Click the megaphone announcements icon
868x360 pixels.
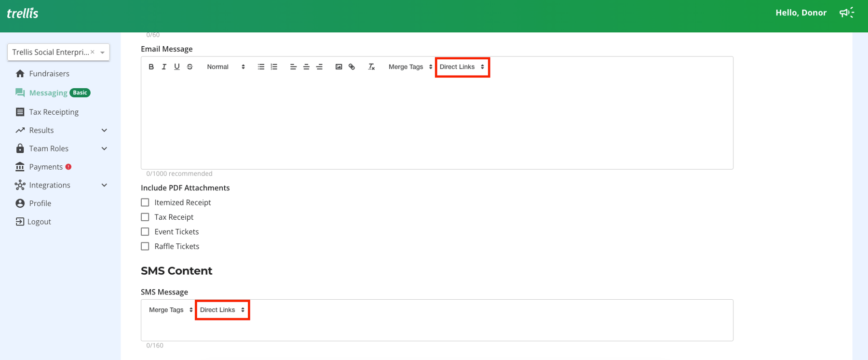[x=847, y=13]
